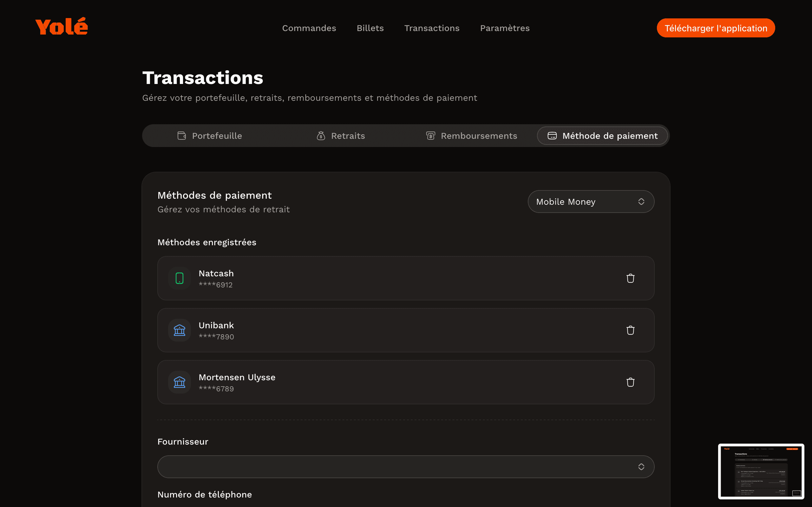Click the page preview thumbnail in the corner
This screenshot has height=507, width=812.
click(761, 471)
